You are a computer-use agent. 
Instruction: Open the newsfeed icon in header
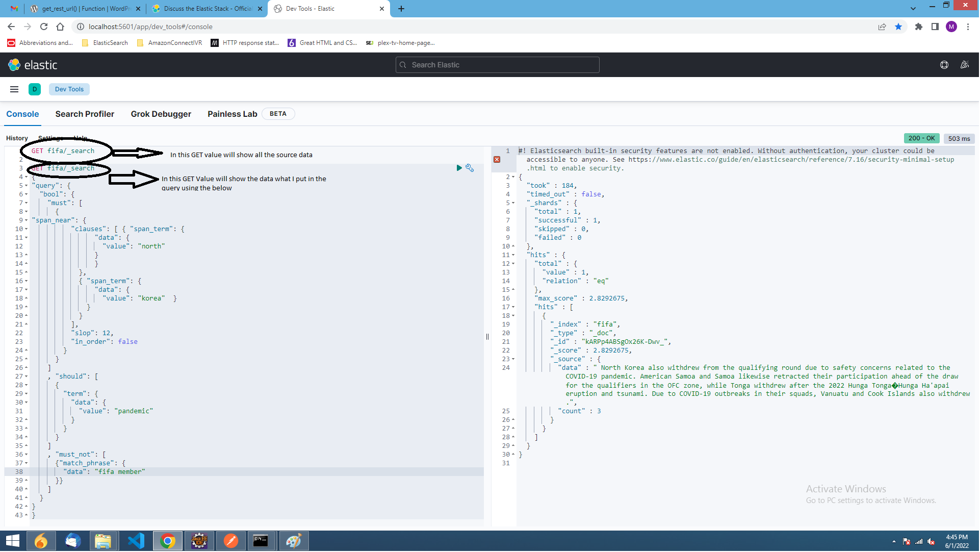tap(964, 65)
